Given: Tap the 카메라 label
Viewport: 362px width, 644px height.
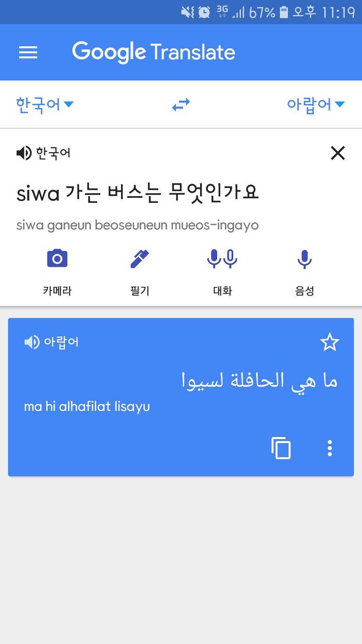Looking at the screenshot, I should click(x=57, y=291).
